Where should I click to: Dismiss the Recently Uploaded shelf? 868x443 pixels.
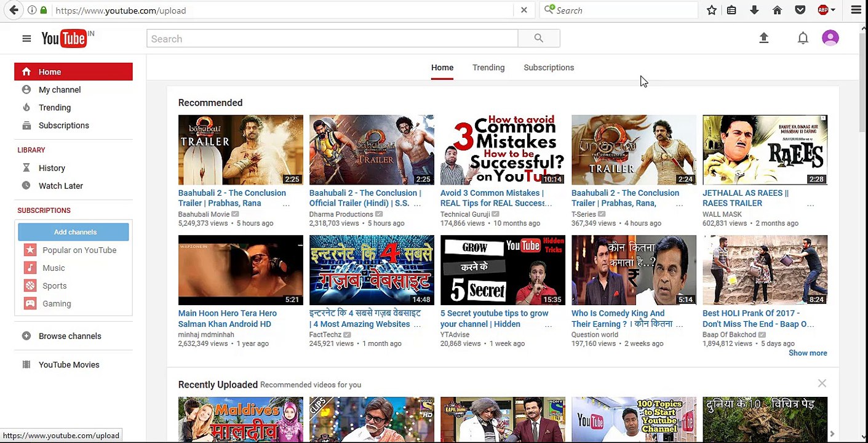tap(822, 383)
